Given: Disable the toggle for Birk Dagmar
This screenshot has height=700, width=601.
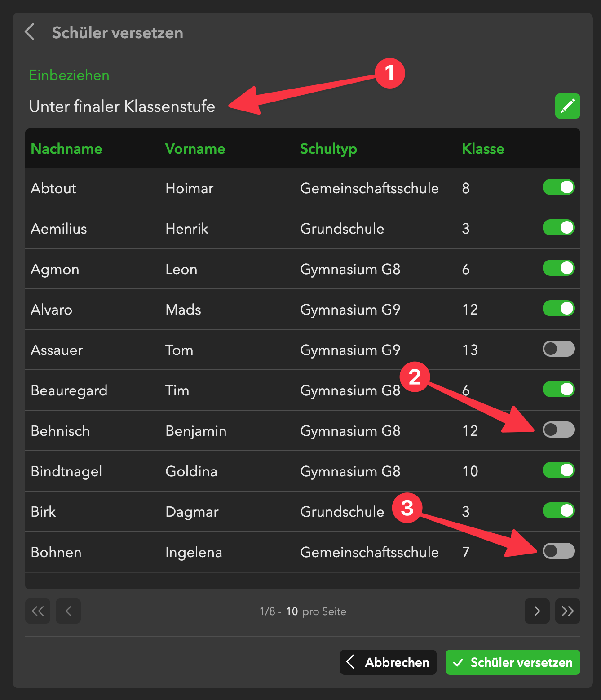Looking at the screenshot, I should click(x=558, y=511).
